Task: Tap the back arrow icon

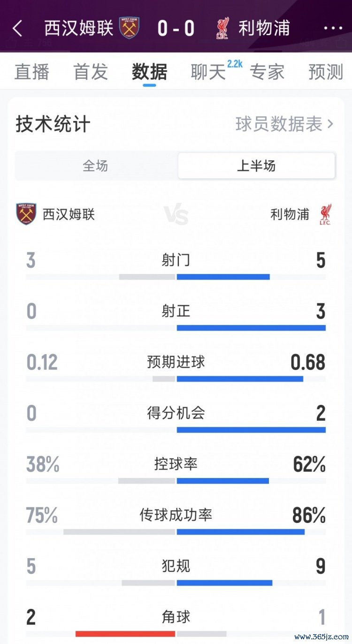Action: pos(17,29)
